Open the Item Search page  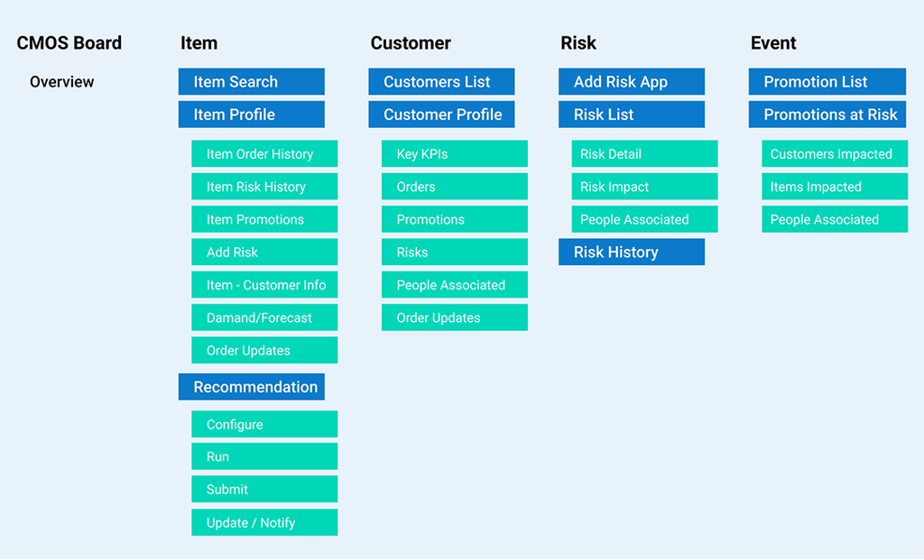[251, 82]
